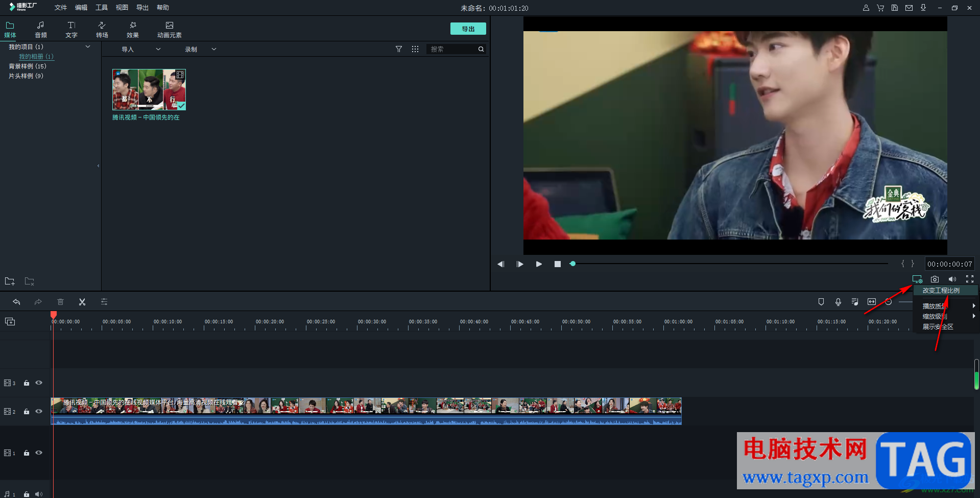Select the 腾讯视频 clip on track 2

click(366, 411)
